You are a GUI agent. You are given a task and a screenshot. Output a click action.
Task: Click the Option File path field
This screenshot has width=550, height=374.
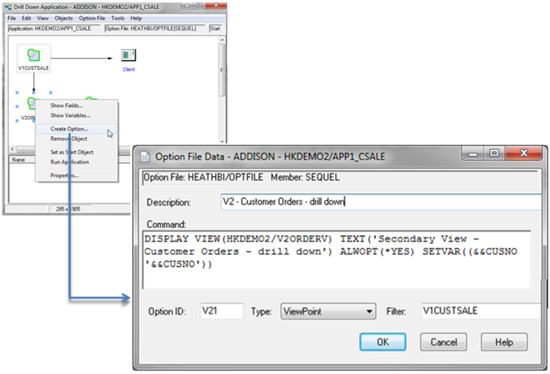pyautogui.click(x=155, y=28)
